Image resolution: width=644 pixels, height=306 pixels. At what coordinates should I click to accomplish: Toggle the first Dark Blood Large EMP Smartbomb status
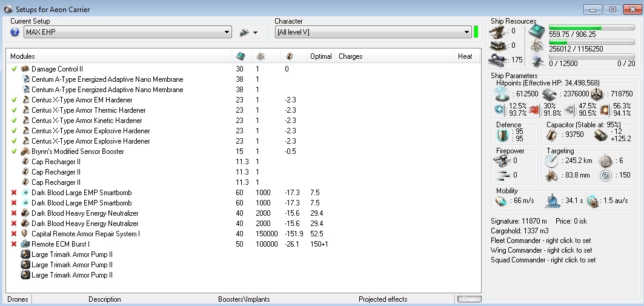(14, 193)
